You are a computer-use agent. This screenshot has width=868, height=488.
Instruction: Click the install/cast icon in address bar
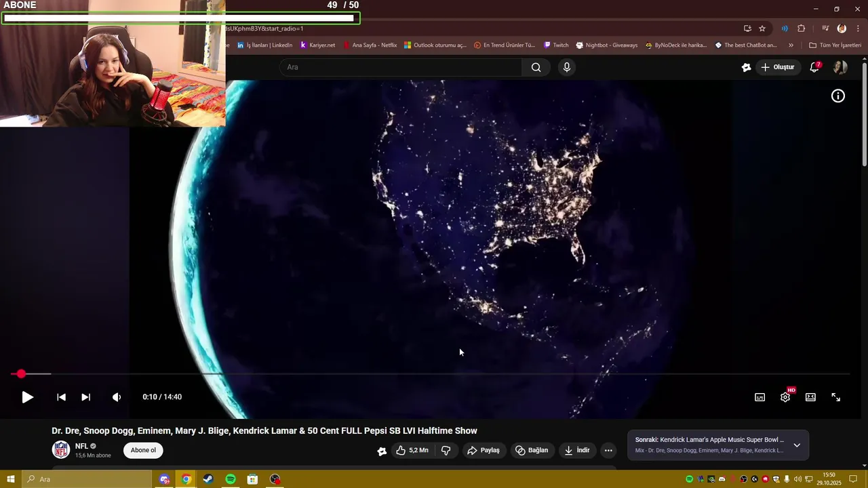coord(747,28)
